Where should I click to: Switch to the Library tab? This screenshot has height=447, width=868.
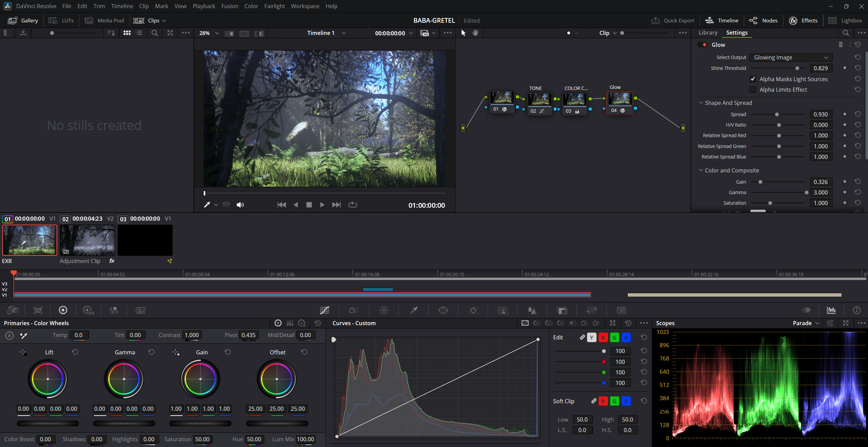coord(708,33)
